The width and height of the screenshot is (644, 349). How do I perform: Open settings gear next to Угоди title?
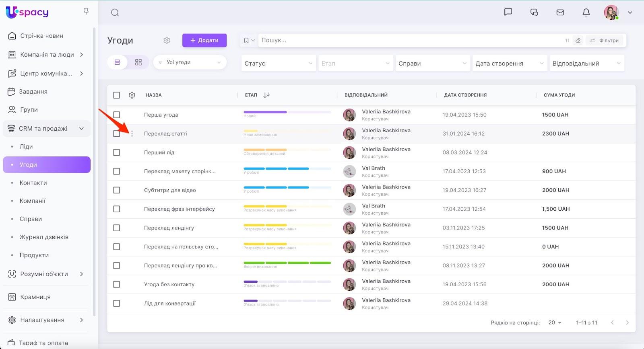[x=167, y=40]
